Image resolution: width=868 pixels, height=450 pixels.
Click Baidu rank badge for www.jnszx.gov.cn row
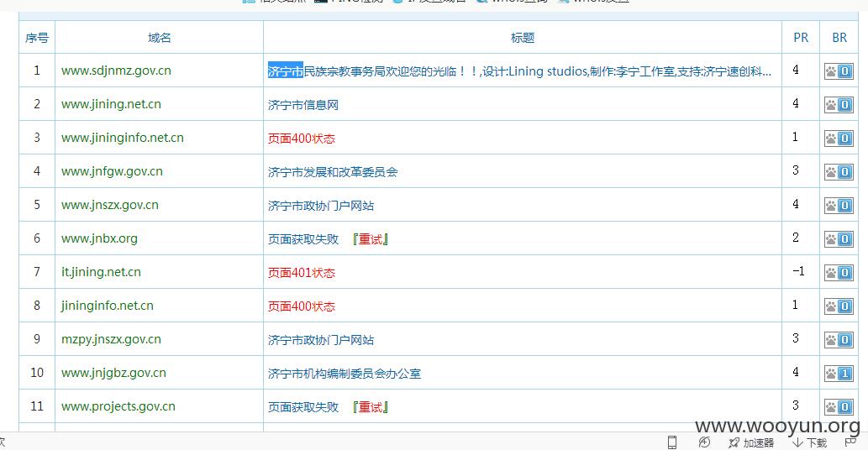[839, 206]
